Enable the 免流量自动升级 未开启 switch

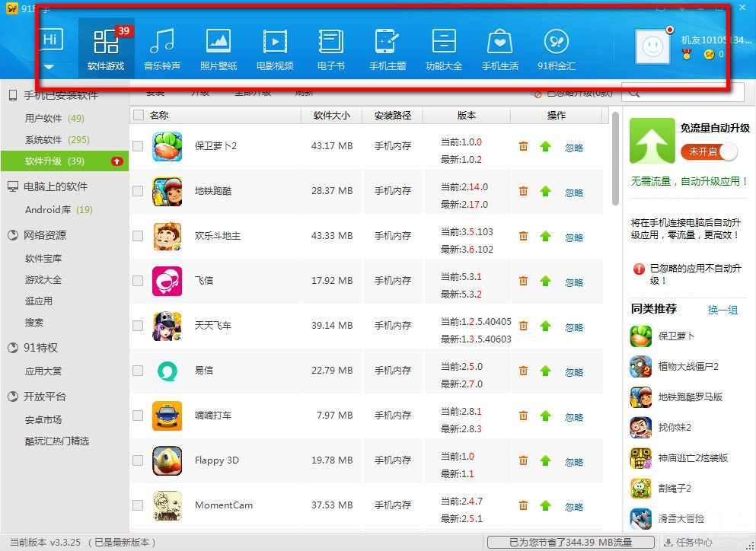[x=710, y=152]
